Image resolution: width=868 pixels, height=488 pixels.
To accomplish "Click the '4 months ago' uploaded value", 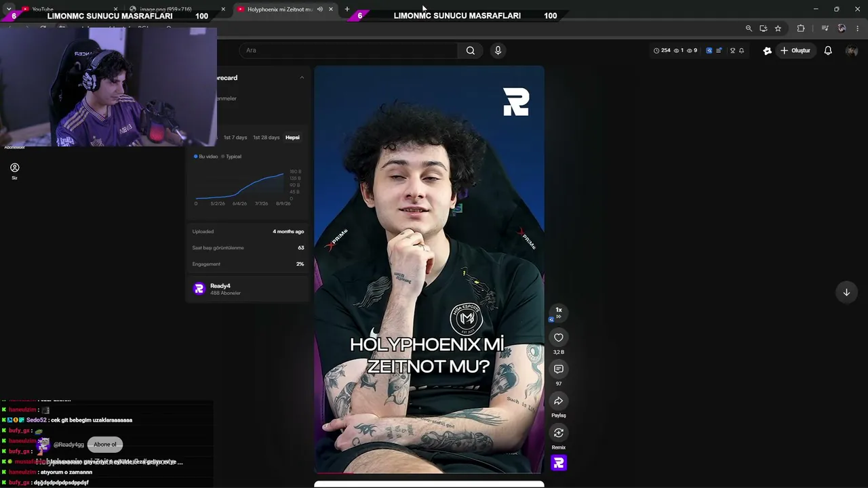I will [x=288, y=232].
